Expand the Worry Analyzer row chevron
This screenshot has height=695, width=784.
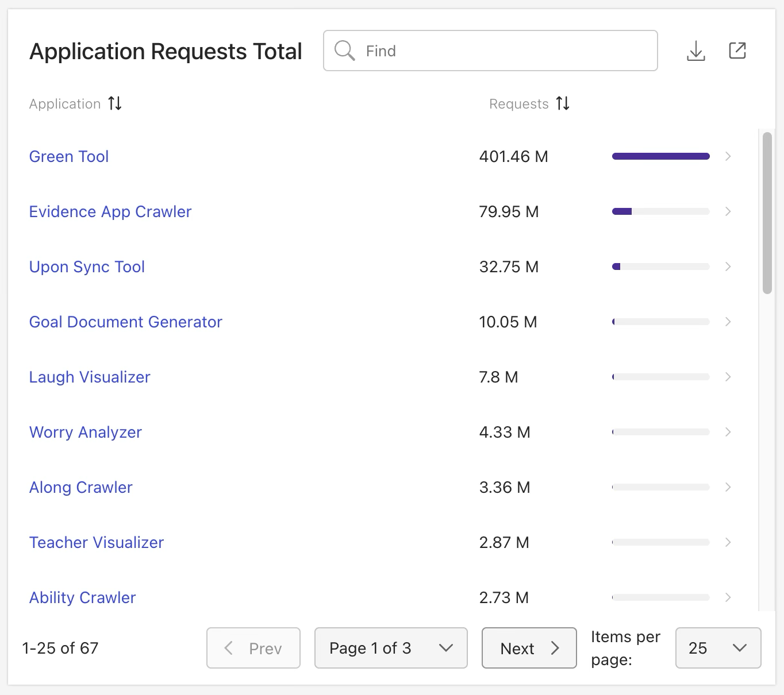pos(728,432)
